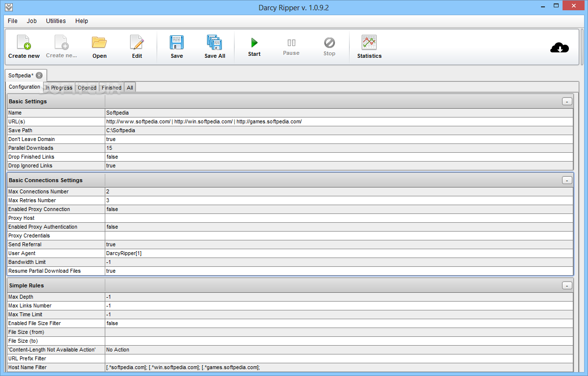Viewport: 588px width, 376px height.
Task: Toggle the Don't Leave Domain value true
Action: tap(339, 139)
